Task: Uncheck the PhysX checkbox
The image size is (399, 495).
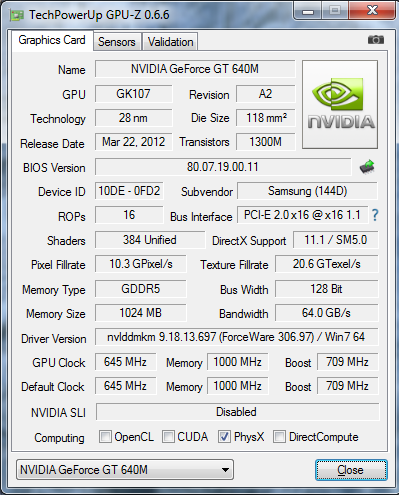Action: (x=224, y=436)
